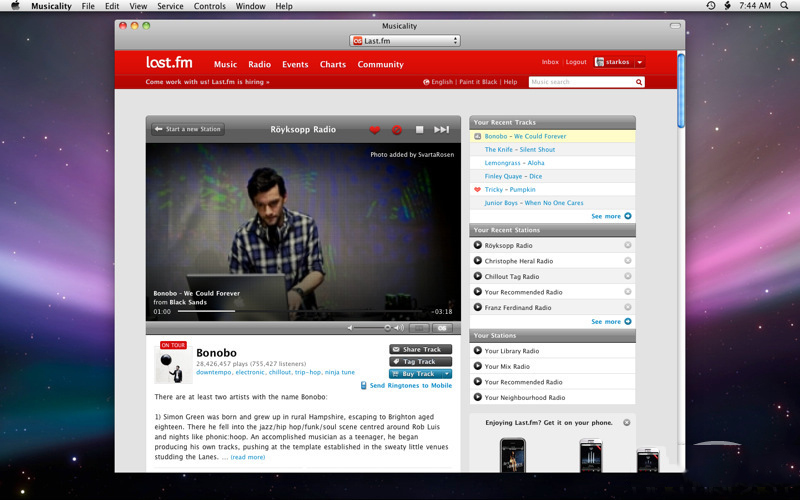This screenshot has width=800, height=500.
Task: Play Chillout Tag Radio station
Action: click(478, 276)
